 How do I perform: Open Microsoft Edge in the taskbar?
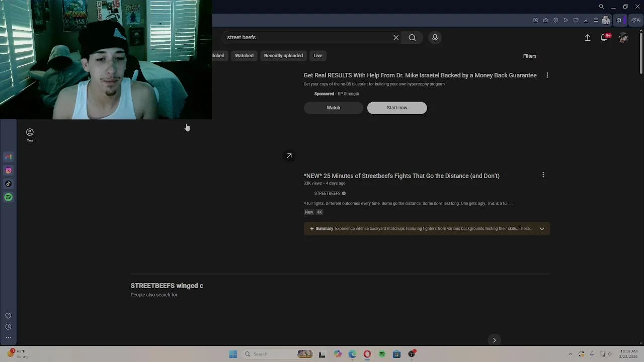[352, 354]
